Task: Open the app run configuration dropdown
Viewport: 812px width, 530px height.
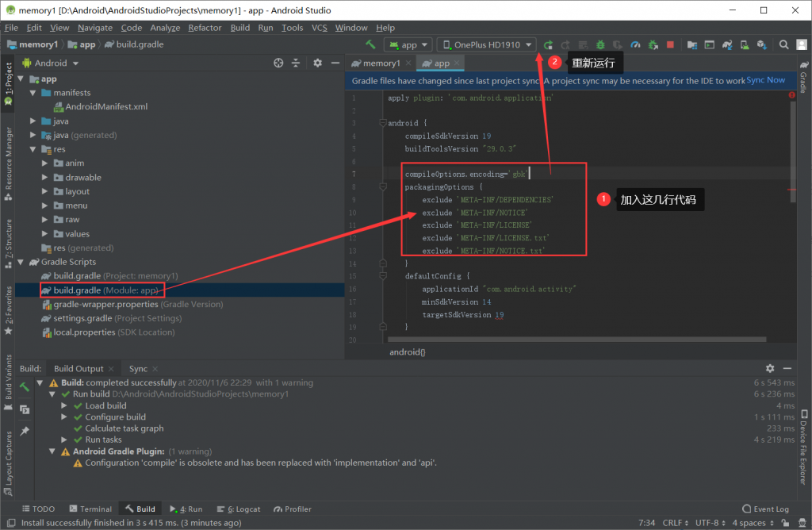Action: (x=408, y=45)
